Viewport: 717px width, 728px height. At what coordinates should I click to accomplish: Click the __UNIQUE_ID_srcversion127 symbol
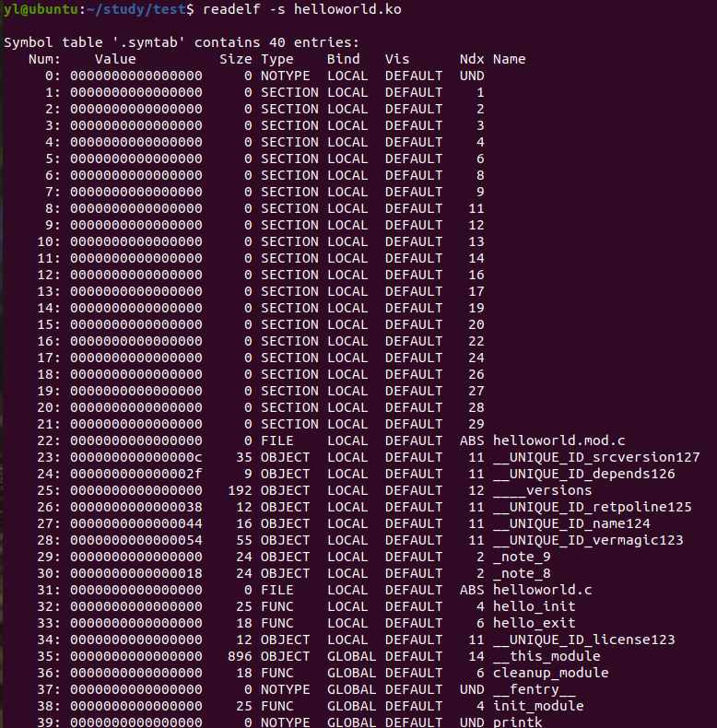[x=596, y=457]
